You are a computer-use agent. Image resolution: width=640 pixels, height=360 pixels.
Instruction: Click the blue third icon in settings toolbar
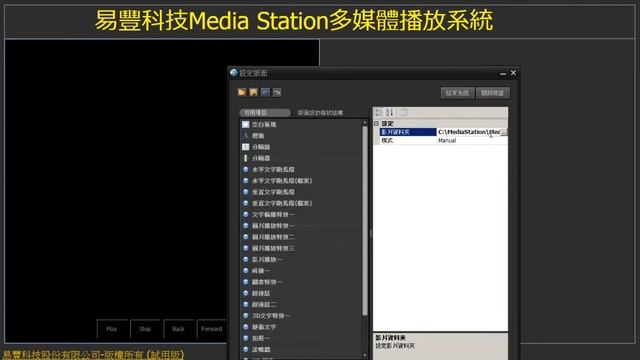point(265,93)
